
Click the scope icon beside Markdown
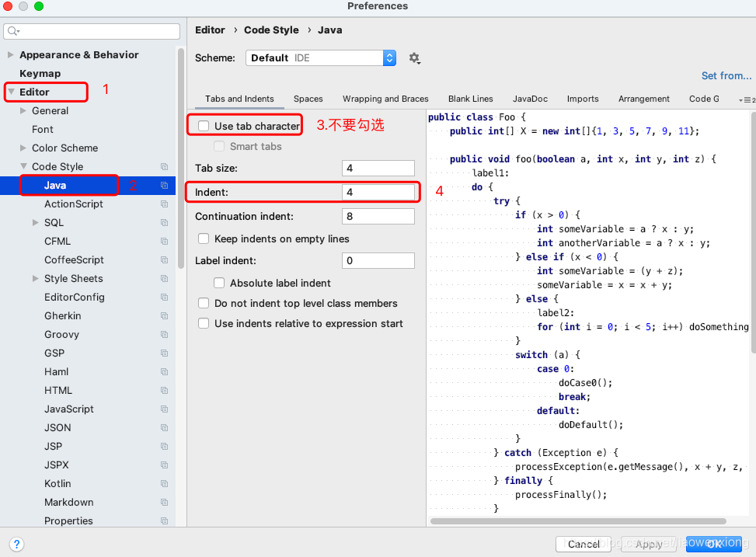(x=165, y=503)
